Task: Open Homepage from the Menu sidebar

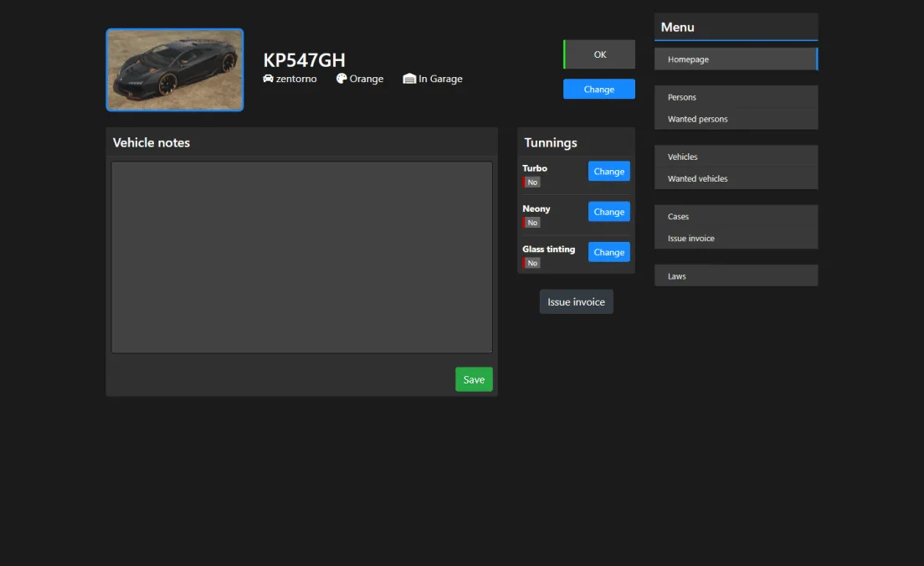Action: click(735, 59)
